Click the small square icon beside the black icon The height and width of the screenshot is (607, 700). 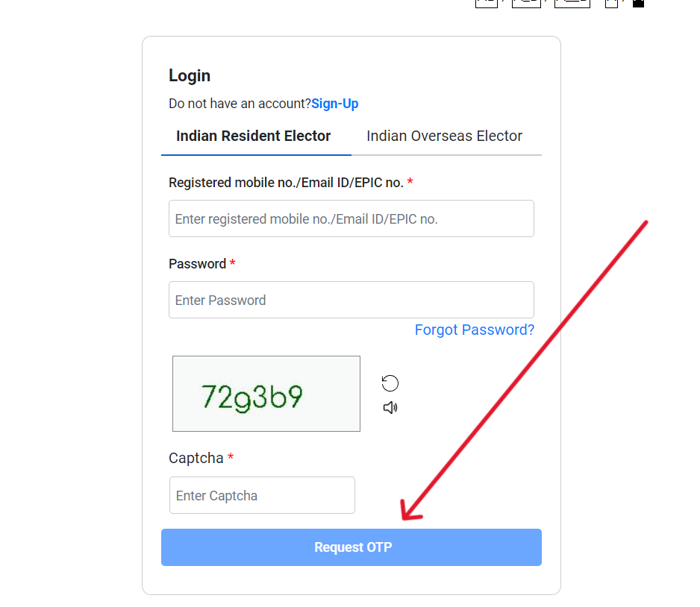click(613, 4)
